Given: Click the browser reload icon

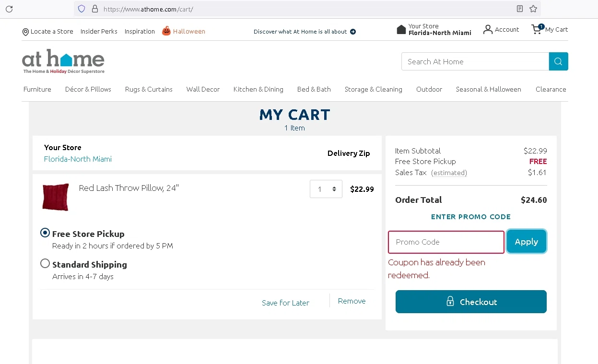Looking at the screenshot, I should pyautogui.click(x=9, y=9).
